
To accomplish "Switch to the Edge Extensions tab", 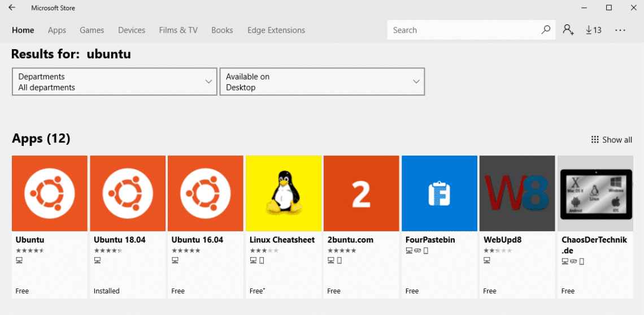I will point(276,30).
